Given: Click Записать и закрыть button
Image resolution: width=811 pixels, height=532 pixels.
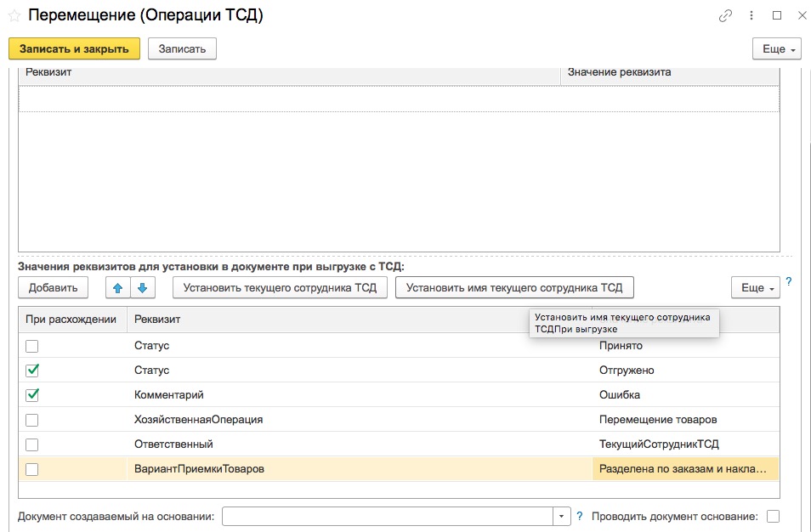Looking at the screenshot, I should pos(75,49).
